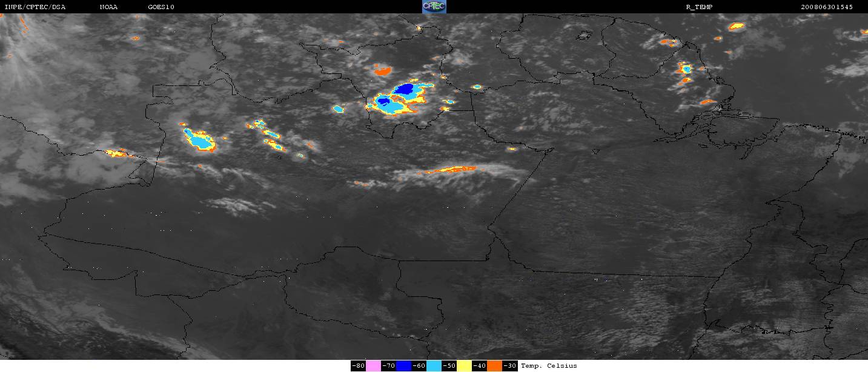Screen dimensions: 868x372
Task: Click the -70 legend label
Action: pos(389,366)
